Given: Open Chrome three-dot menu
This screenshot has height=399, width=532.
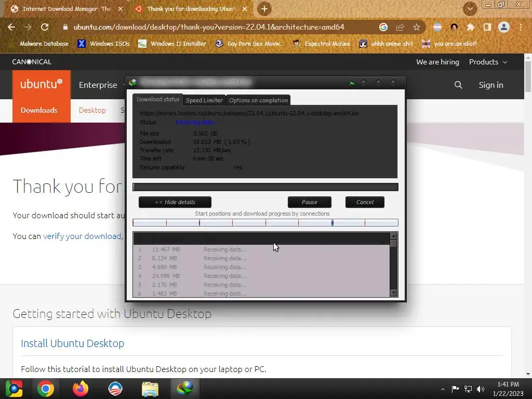Looking at the screenshot, I should click(x=521, y=27).
